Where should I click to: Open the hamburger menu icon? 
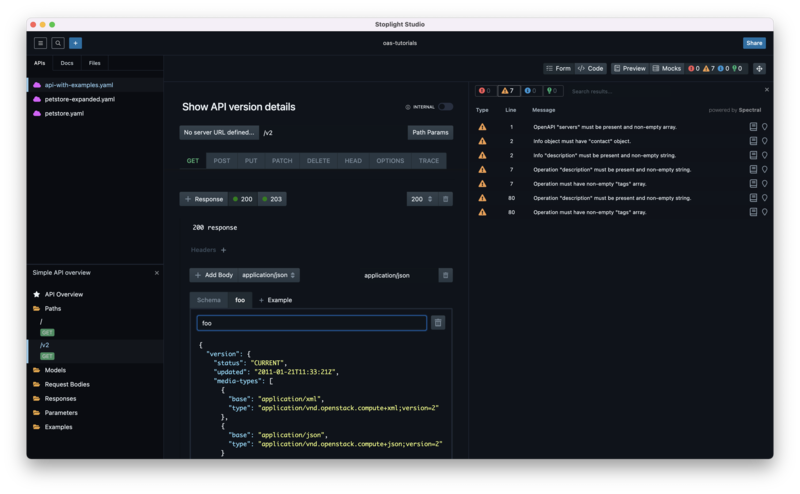click(40, 43)
